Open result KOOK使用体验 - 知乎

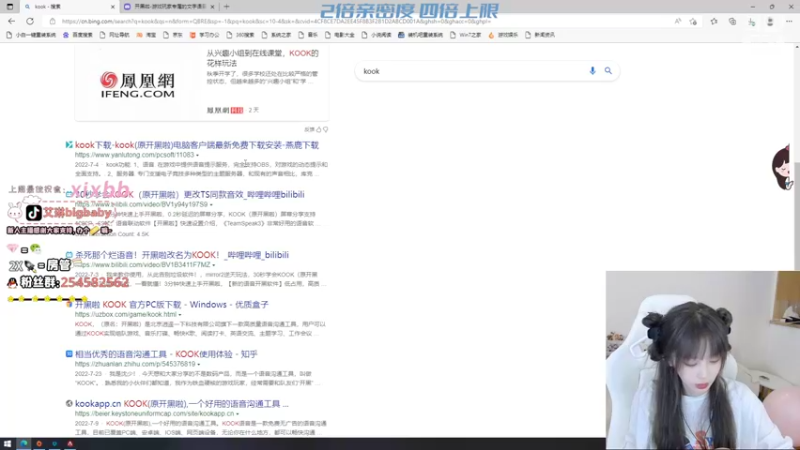coord(166,354)
